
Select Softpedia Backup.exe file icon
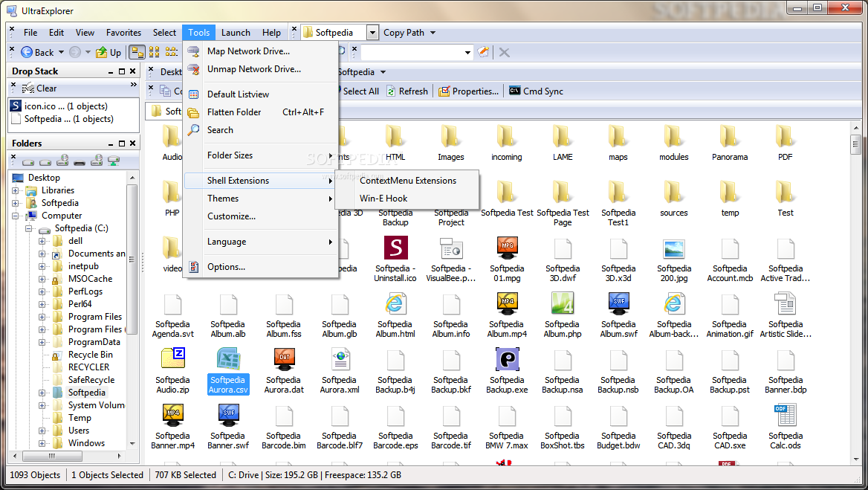click(x=507, y=359)
